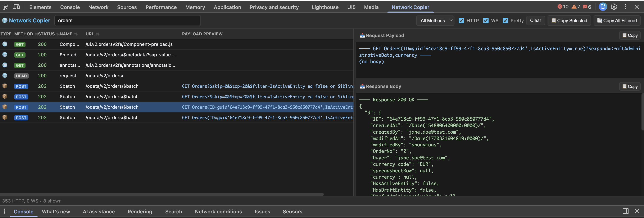The width and height of the screenshot is (644, 218).
Task: Click the Network Copier globe logo
Action: tap(5, 20)
